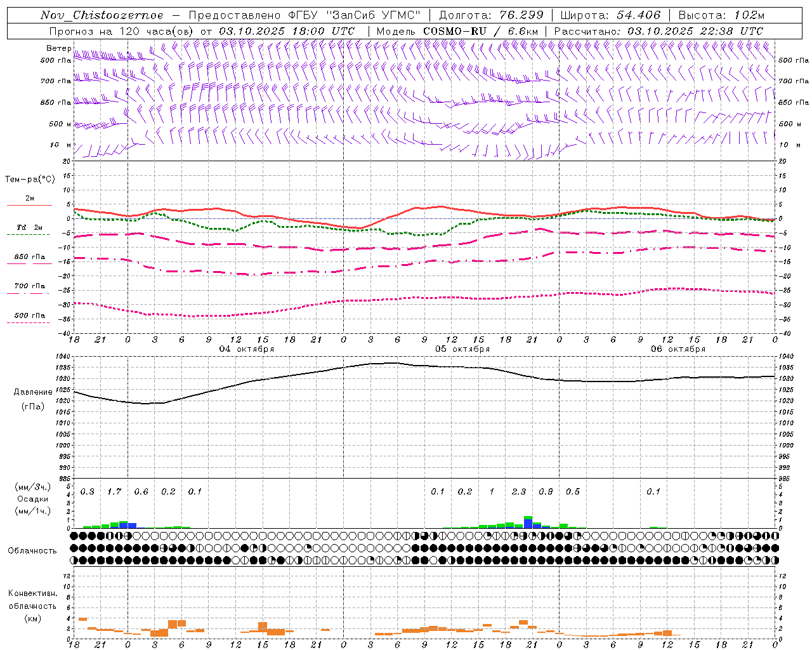Viewport: 812px width, 650px height.
Task: Select the text Предоставлено ФГБУ "ЗапСиб УГМС"
Action: click(305, 15)
